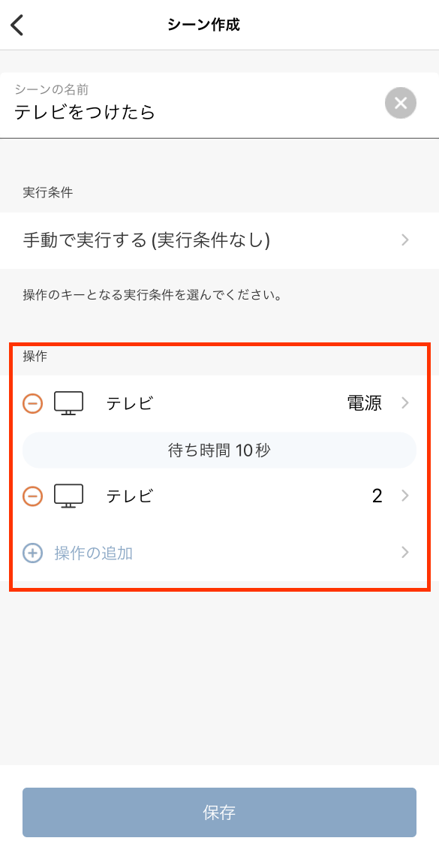Select the 電源 action label
439x868 pixels.
tap(364, 403)
